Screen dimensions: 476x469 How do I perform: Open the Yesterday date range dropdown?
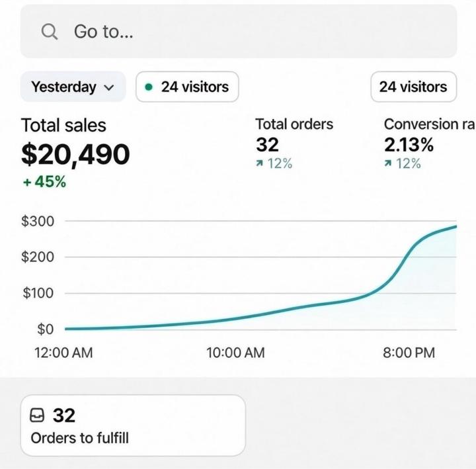tap(73, 87)
